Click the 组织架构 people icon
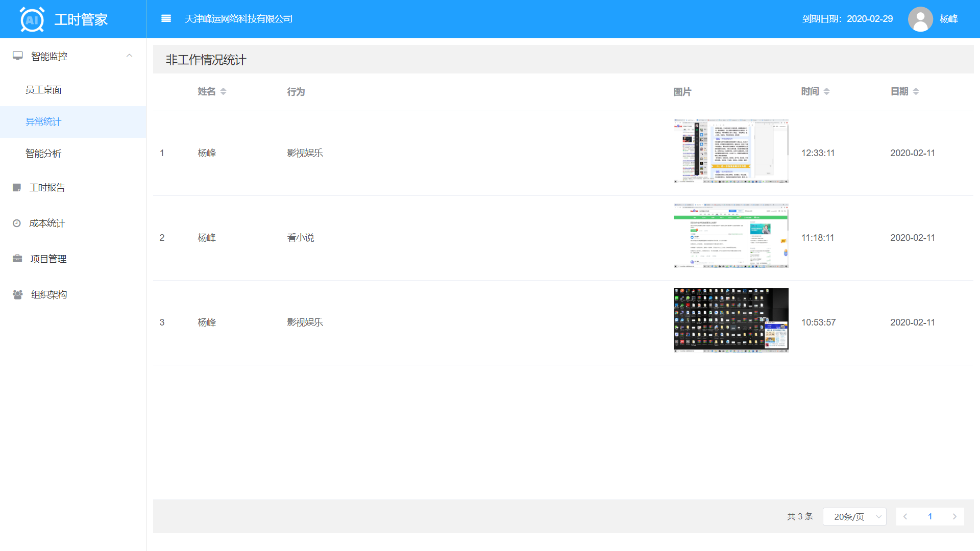 [17, 294]
